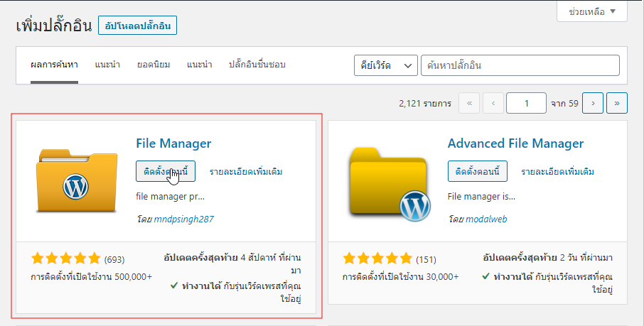Viewport: 644px width, 326px height.
Task: Open รายละเอียดเพิ่มเติม for Advanced File Manager
Action: (558, 172)
